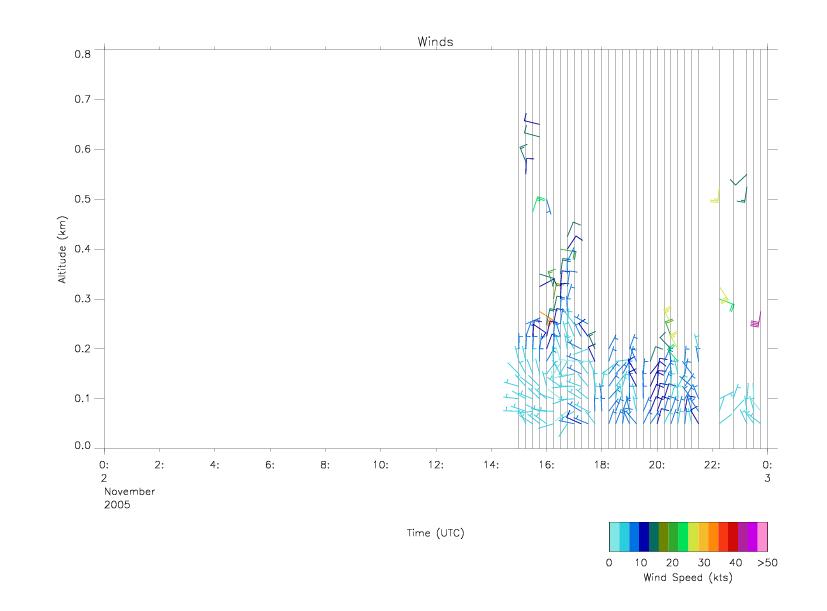The height and width of the screenshot is (611, 827).
Task: Click the 0.0 altitude tick label
Action: [x=82, y=446]
